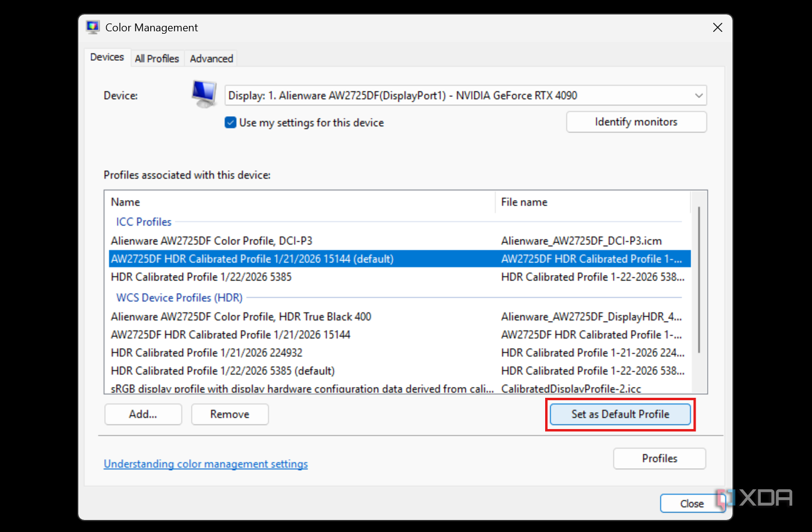The width and height of the screenshot is (812, 532).
Task: Select ICC AW2725DF HDR Calibrated Profile 15144 (default)
Action: (x=399, y=259)
